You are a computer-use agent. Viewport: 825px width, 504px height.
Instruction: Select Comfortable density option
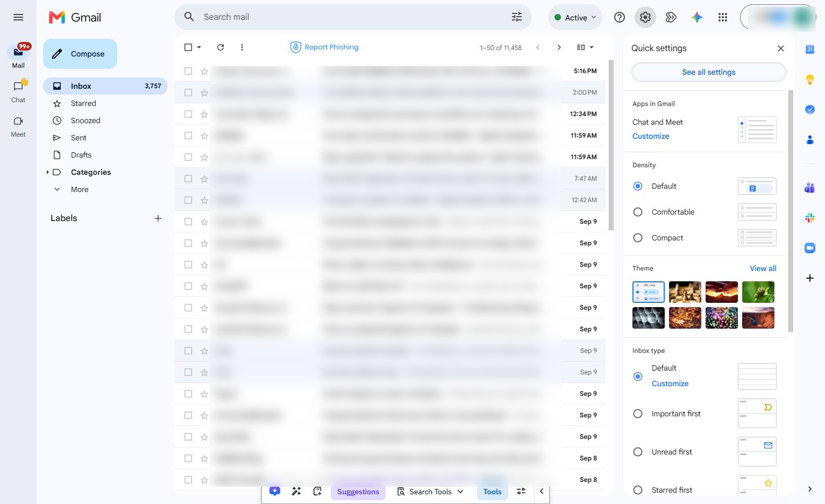tap(638, 212)
